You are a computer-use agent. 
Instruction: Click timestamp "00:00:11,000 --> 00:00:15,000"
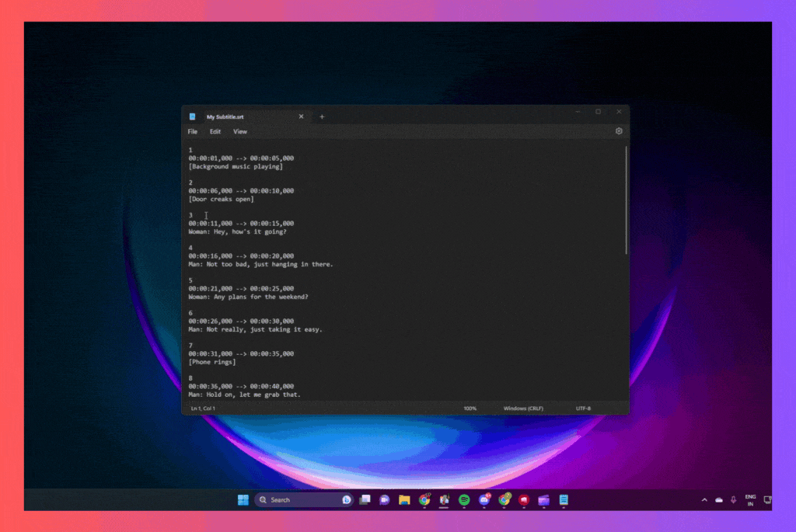(x=241, y=224)
